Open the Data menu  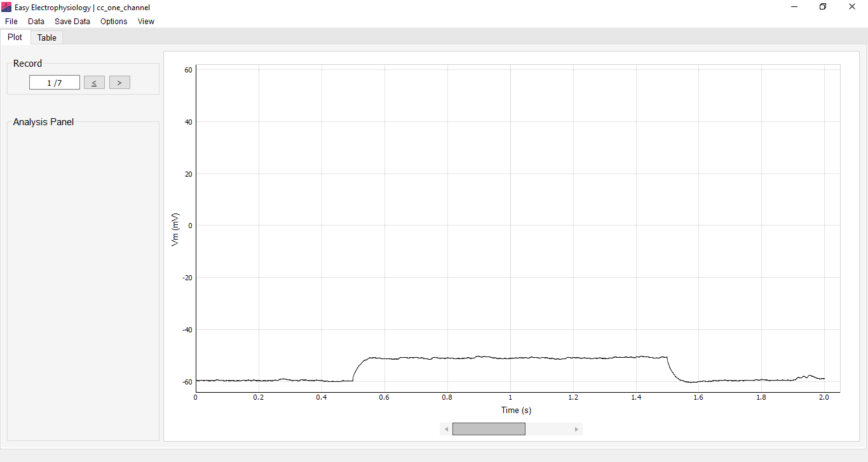pyautogui.click(x=36, y=21)
